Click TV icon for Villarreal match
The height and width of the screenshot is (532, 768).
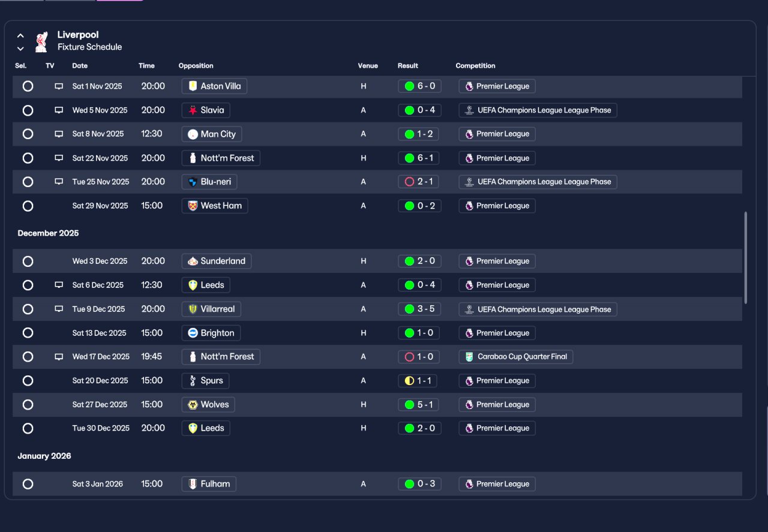coord(59,309)
